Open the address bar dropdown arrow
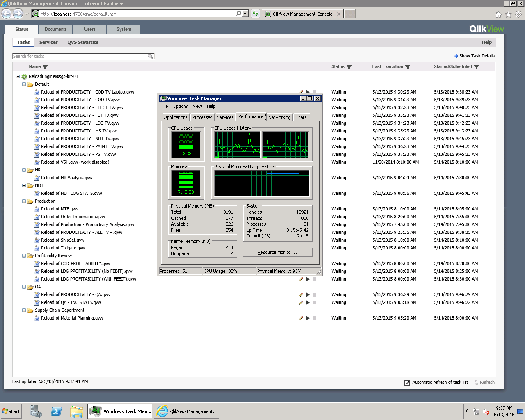 coord(245,14)
